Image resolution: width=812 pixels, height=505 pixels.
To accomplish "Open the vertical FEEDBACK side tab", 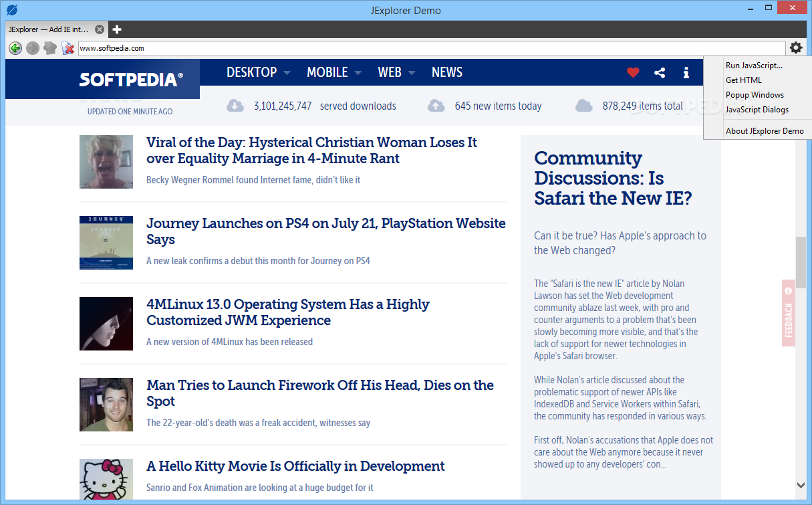I will tap(789, 313).
